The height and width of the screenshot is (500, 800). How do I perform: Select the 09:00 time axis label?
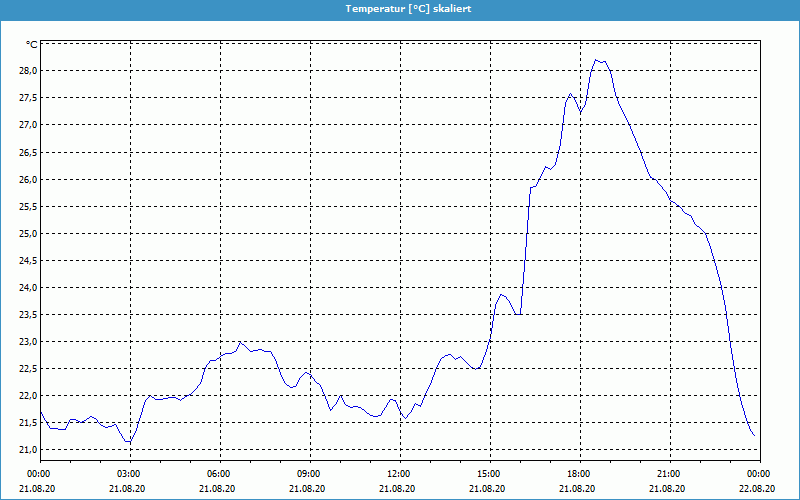[x=309, y=473]
